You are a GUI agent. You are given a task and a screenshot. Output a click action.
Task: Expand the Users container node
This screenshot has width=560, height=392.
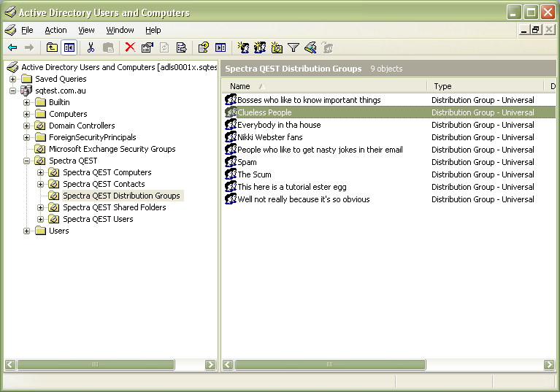pyautogui.click(x=27, y=231)
